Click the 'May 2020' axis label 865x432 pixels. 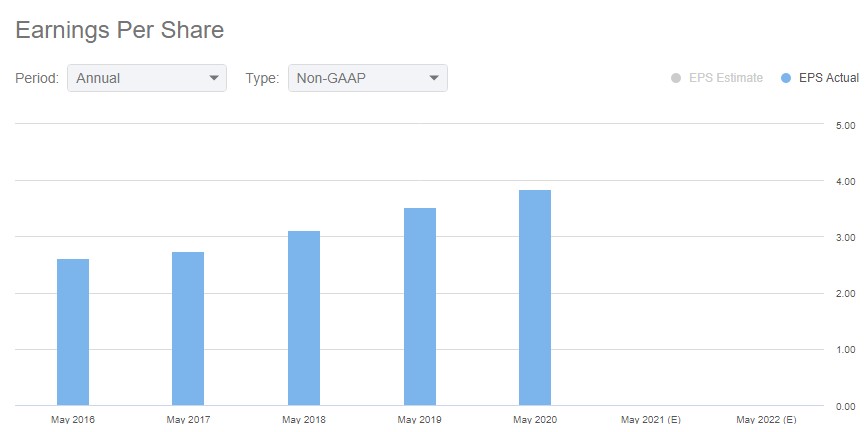pyautogui.click(x=535, y=420)
